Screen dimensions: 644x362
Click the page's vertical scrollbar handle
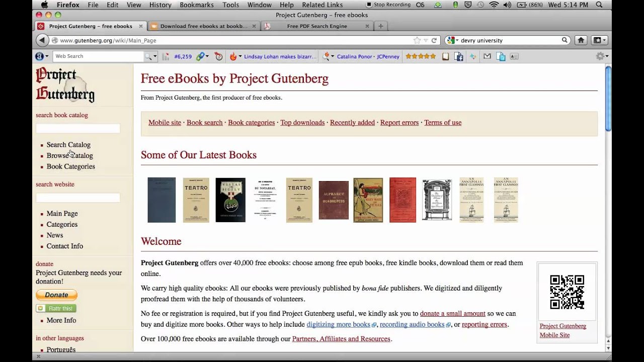[608, 99]
